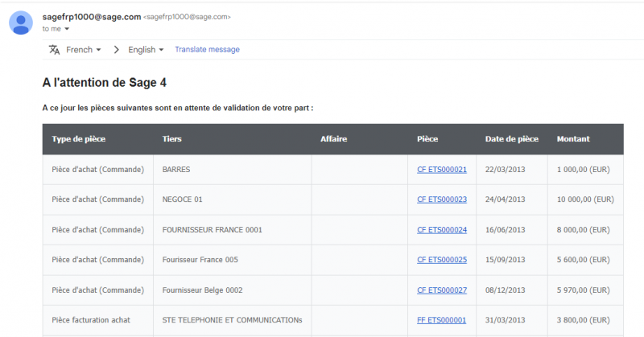Open link CF ETS000023

pos(442,199)
